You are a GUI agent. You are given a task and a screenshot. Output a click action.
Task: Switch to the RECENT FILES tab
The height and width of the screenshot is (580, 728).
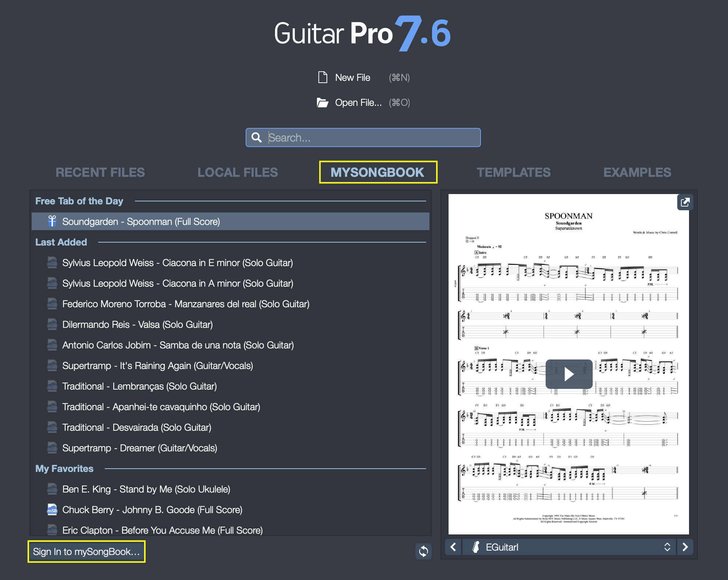(101, 172)
